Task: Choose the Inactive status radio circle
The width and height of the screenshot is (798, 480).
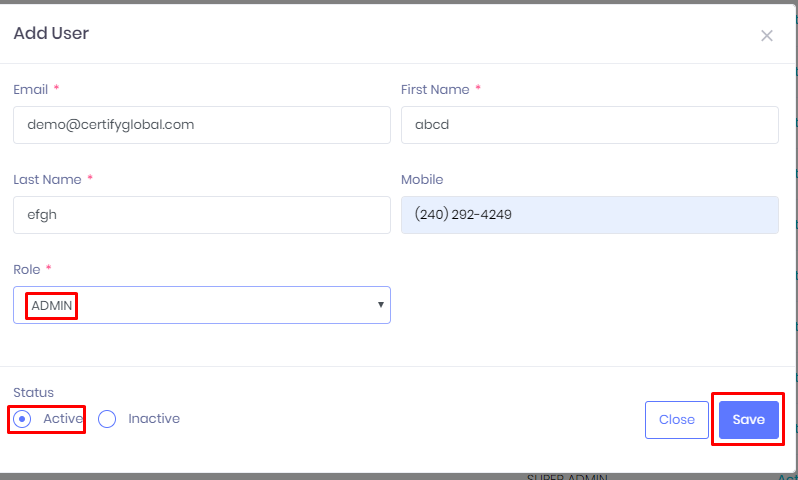Action: coord(108,419)
